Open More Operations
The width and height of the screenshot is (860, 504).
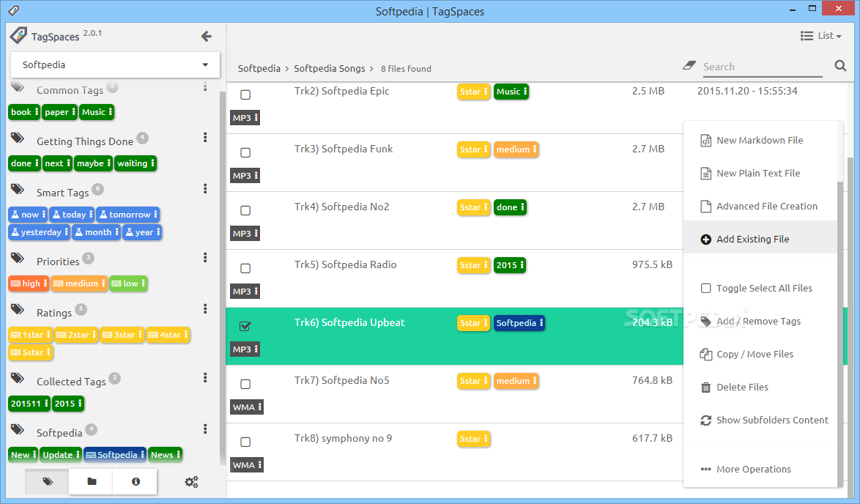click(x=760, y=470)
